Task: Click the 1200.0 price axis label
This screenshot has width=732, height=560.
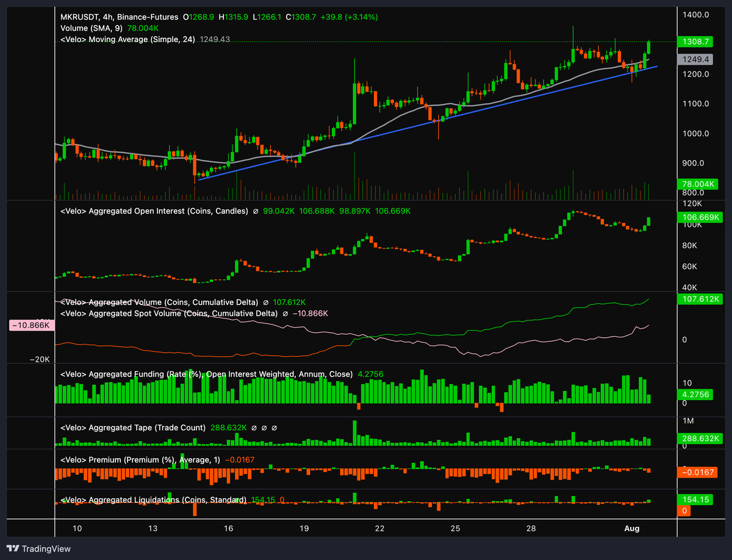Action: pos(695,74)
